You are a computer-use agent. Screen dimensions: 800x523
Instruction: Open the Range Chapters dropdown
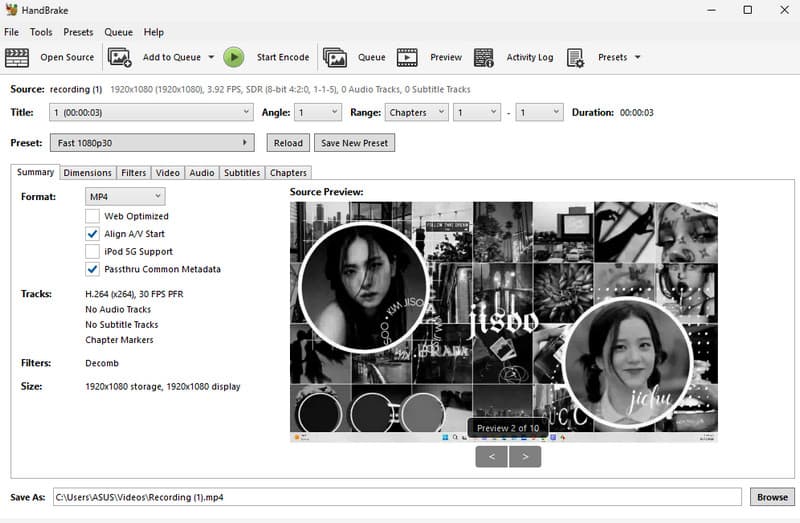point(416,112)
